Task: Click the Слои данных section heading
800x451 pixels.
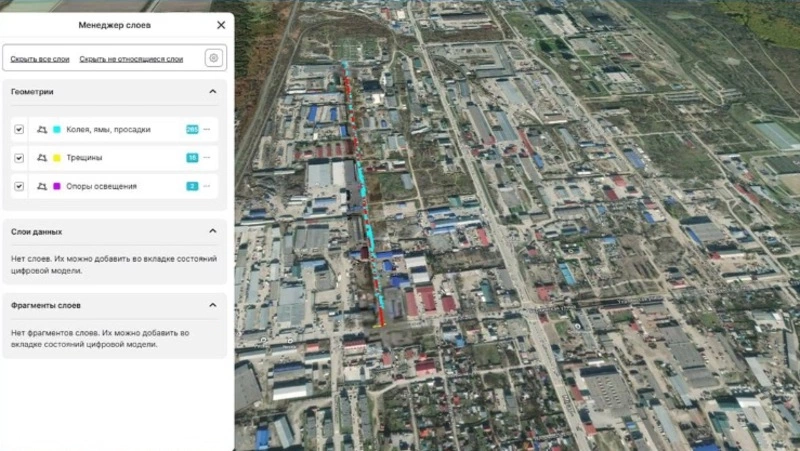Action: (x=36, y=232)
